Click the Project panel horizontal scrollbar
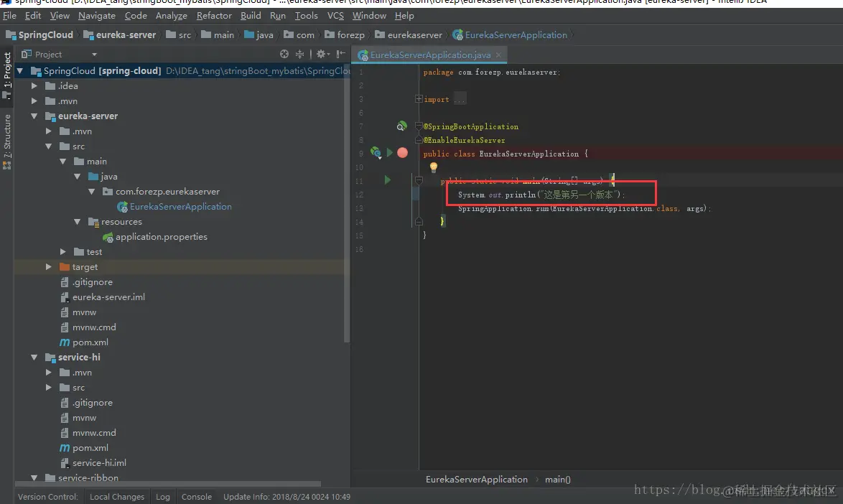Image resolution: width=843 pixels, height=504 pixels. pos(168,484)
